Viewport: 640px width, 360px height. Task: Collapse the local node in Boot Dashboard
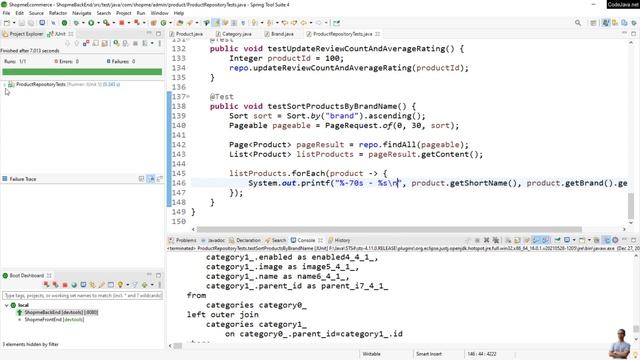(6, 305)
